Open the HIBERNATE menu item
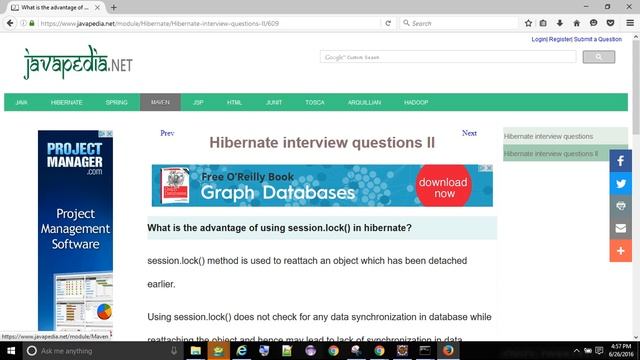Screen dimensions: 640x360 67,102
